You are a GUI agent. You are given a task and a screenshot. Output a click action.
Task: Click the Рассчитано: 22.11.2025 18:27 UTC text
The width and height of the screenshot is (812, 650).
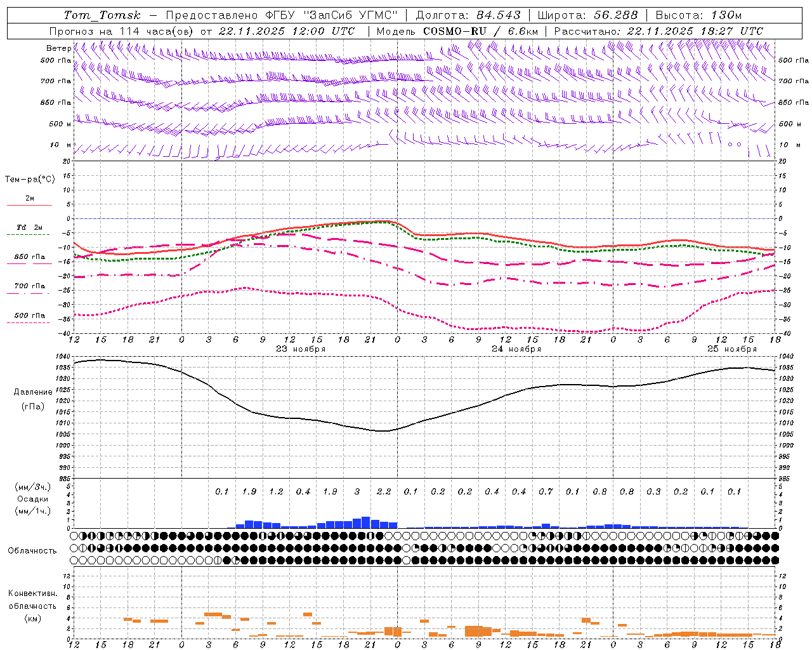tap(658, 31)
